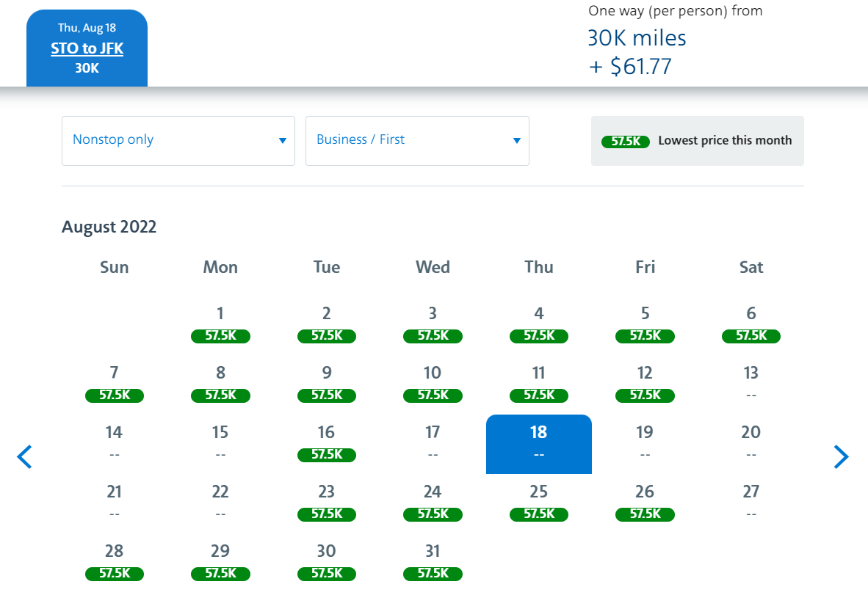Choose the 57.5K fare on Sunday, August 7
Viewport: 868px width, 598px height.
(x=114, y=395)
